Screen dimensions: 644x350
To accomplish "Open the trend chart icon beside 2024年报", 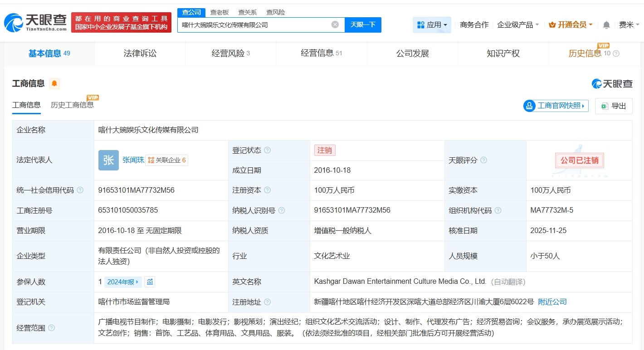I will [150, 282].
